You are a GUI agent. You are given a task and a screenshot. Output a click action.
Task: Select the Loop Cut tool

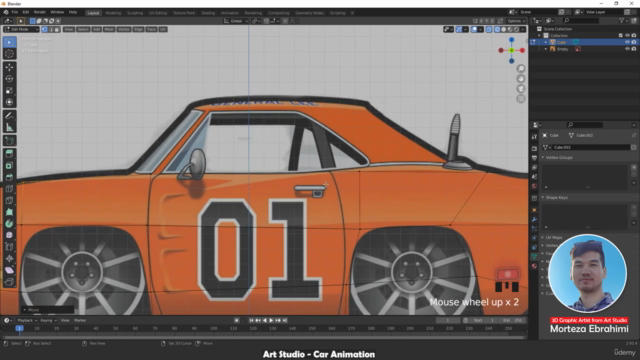pyautogui.click(x=9, y=189)
